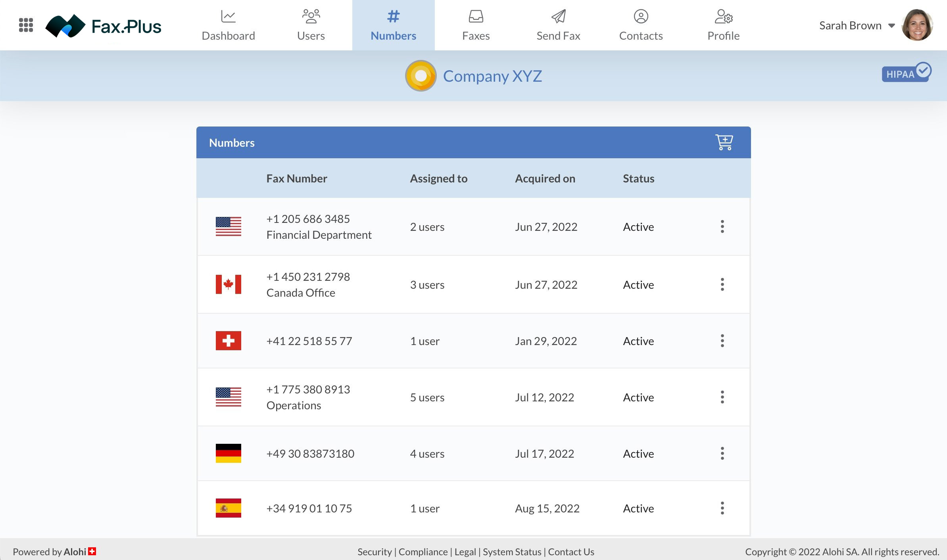Open the System Status link
Viewport: 947px width, 560px height.
[512, 552]
